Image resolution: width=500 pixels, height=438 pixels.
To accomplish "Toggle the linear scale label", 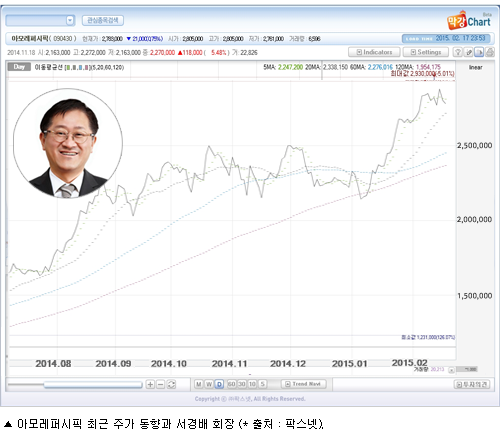I will point(476,67).
